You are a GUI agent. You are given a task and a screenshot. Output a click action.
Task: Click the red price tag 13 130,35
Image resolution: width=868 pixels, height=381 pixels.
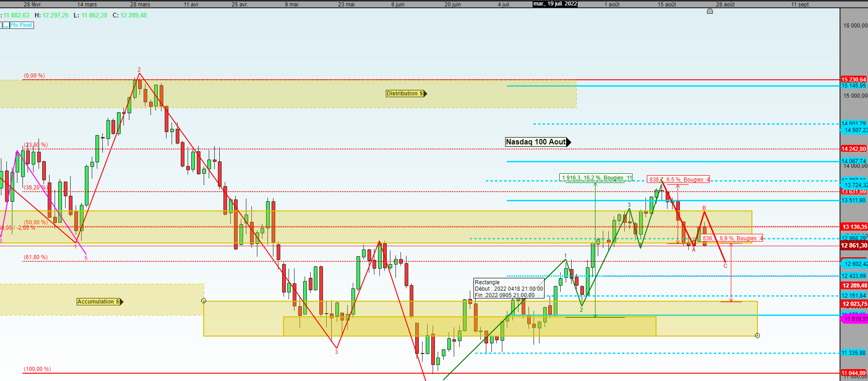click(854, 227)
